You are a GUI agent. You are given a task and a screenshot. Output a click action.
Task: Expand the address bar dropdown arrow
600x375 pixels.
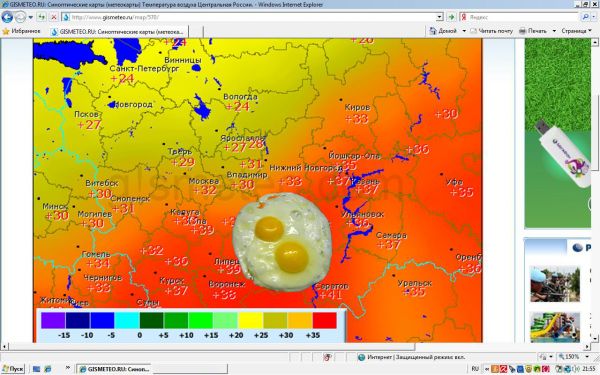pos(440,17)
